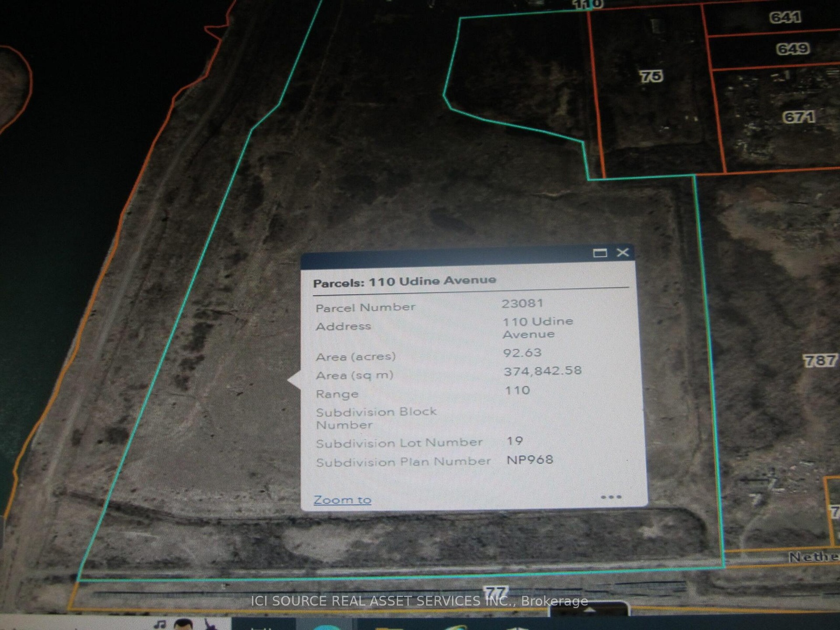
Task: Open the popup's three-dot more options menu
Action: pos(611,497)
